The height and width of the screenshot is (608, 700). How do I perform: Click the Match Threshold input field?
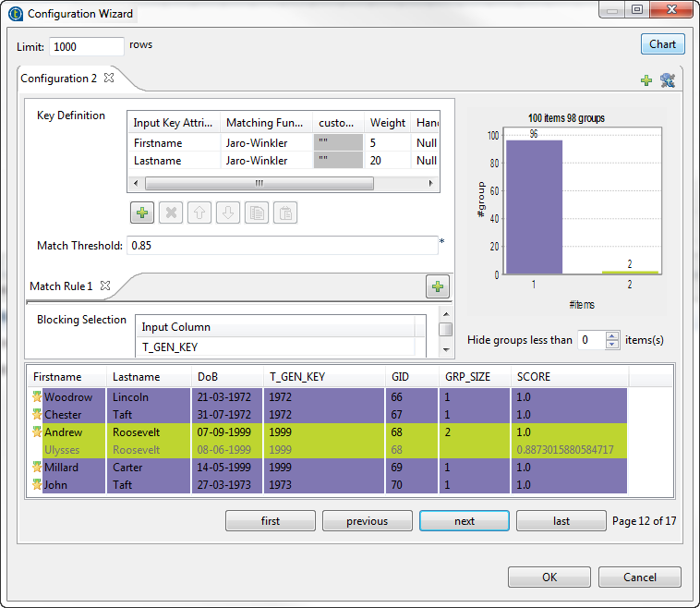281,246
